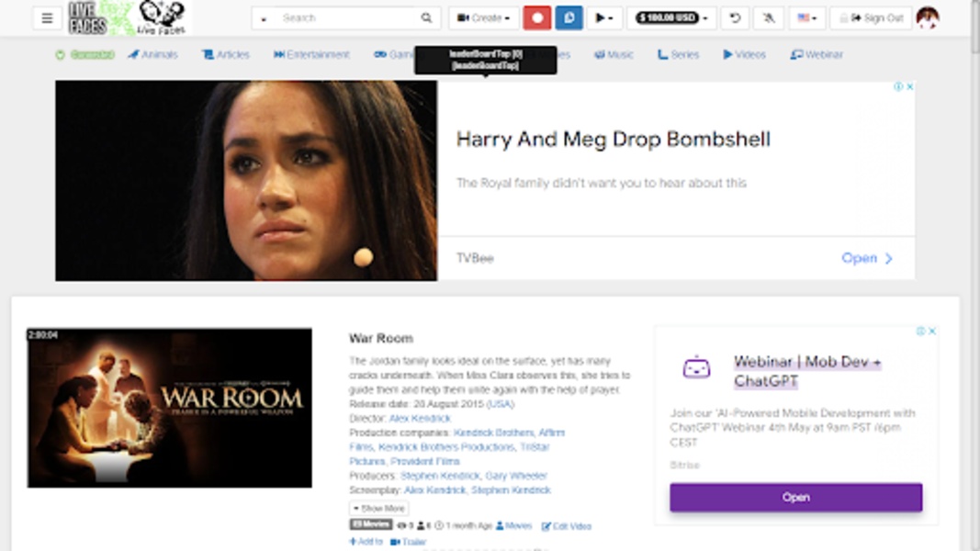The height and width of the screenshot is (551, 980).
Task: Click the Edit Video link
Action: point(567,526)
